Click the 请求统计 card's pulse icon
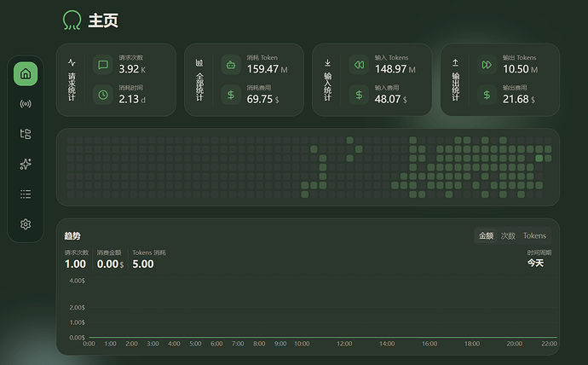588x365 pixels. 72,62
